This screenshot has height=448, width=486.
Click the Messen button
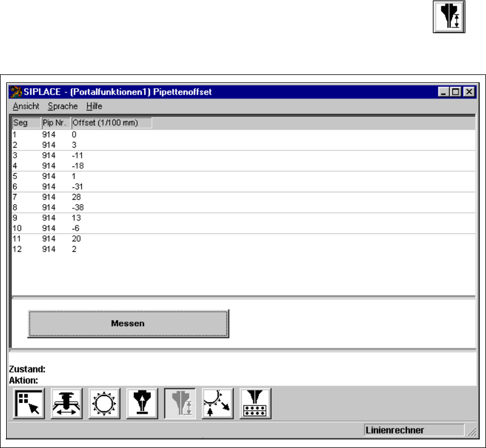128,324
